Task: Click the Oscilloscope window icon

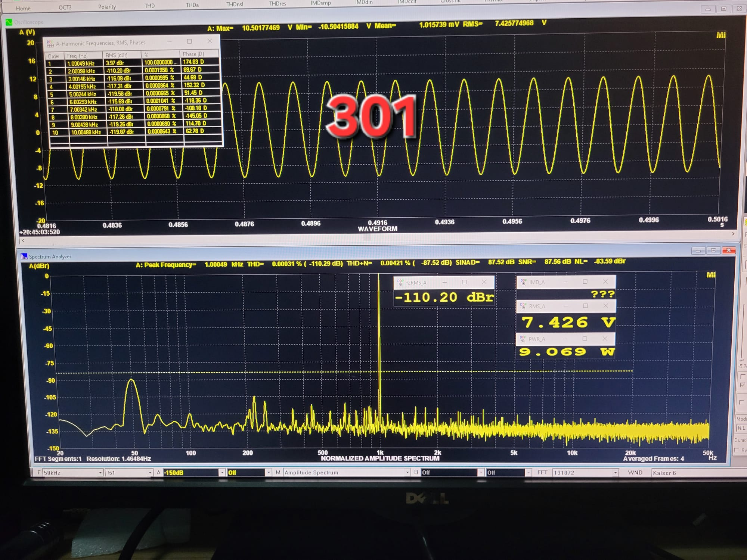Action: point(9,22)
